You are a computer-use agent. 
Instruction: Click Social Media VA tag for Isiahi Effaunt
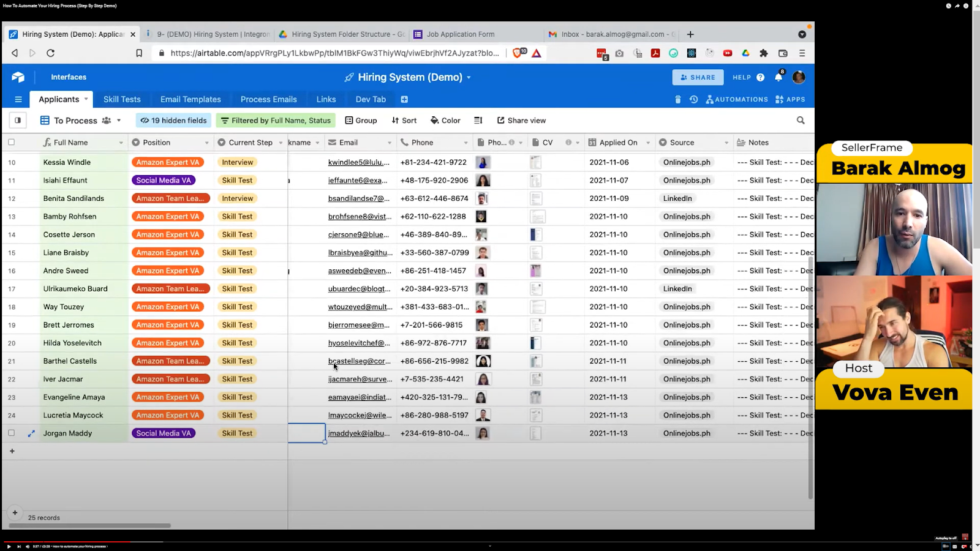pos(164,181)
